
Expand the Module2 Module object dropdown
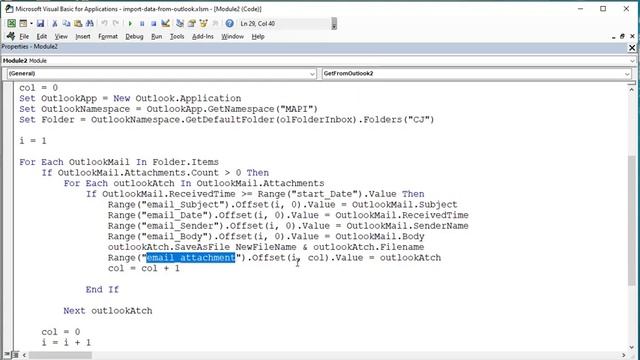pos(632,61)
